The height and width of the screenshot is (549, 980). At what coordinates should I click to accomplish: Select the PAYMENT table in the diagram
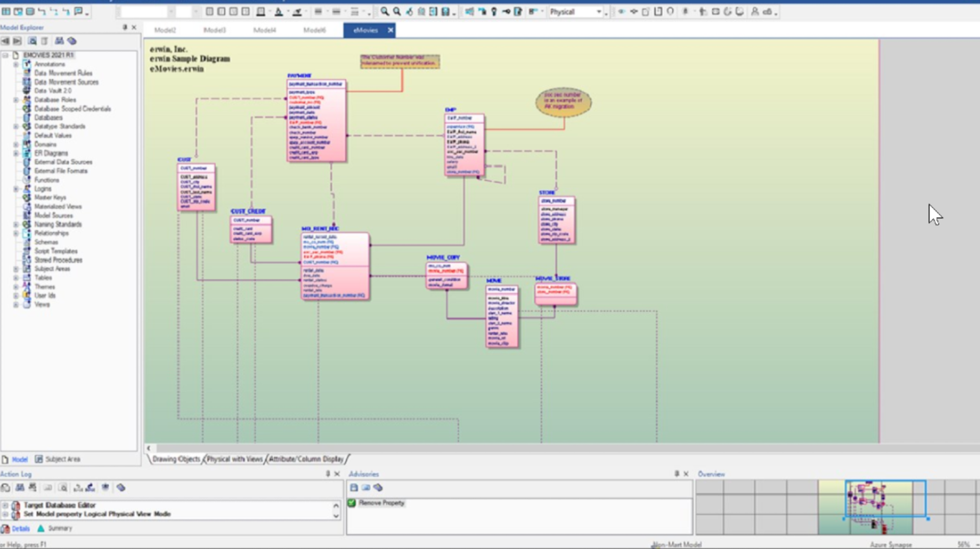tap(316, 121)
